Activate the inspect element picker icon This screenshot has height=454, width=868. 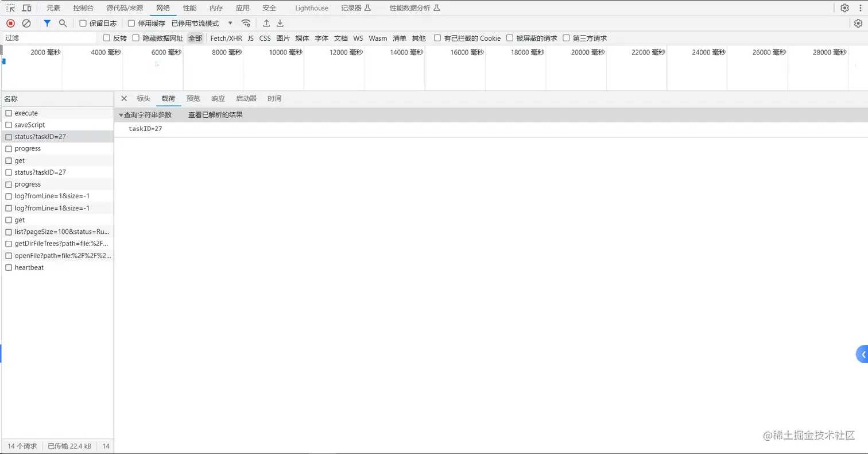[10, 8]
